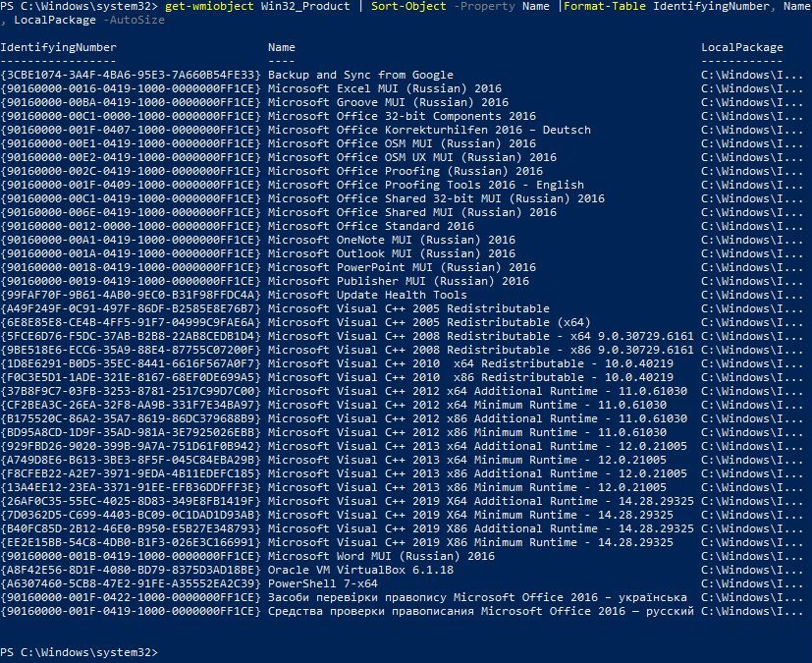Screen dimensions: 812x663
Task: Click the bottom 'PS C:\Windows\system32>' prompt
Action: click(79, 652)
